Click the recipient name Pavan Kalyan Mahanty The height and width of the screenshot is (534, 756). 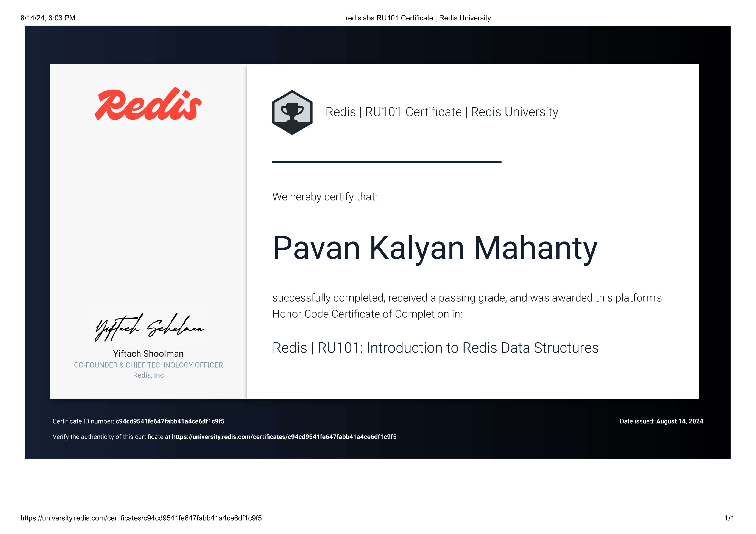click(x=435, y=248)
